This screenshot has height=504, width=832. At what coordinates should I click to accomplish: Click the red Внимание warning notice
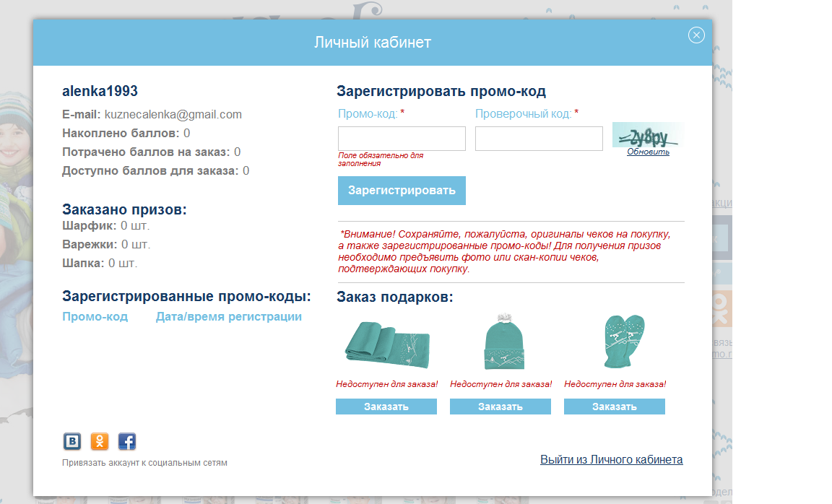(504, 251)
